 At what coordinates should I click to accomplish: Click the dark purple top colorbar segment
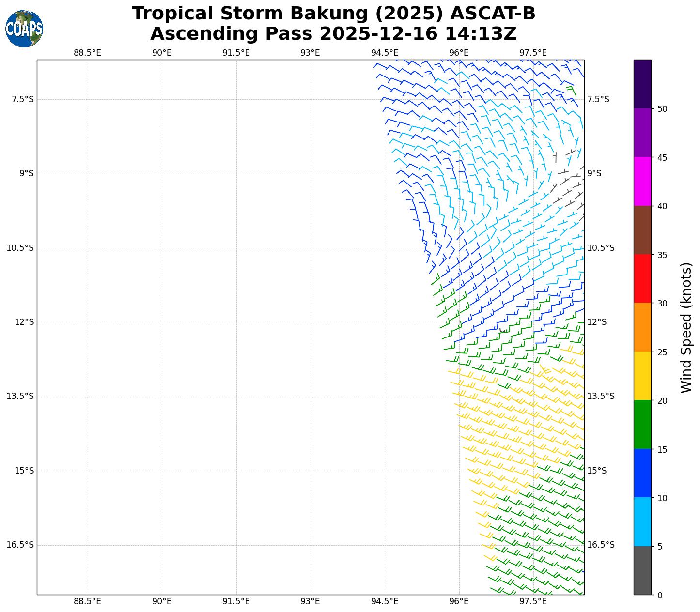tap(642, 84)
